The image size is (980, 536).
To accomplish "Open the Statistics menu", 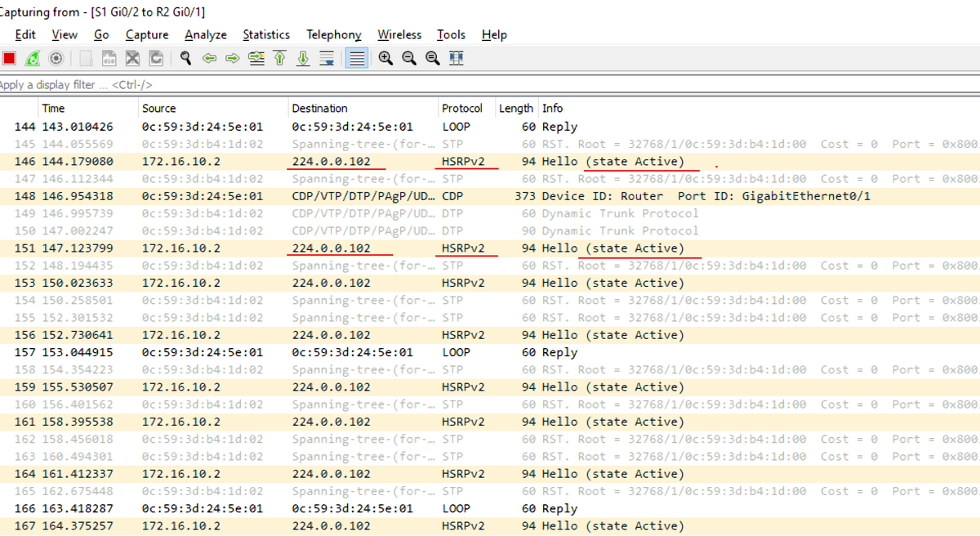I will tap(266, 34).
